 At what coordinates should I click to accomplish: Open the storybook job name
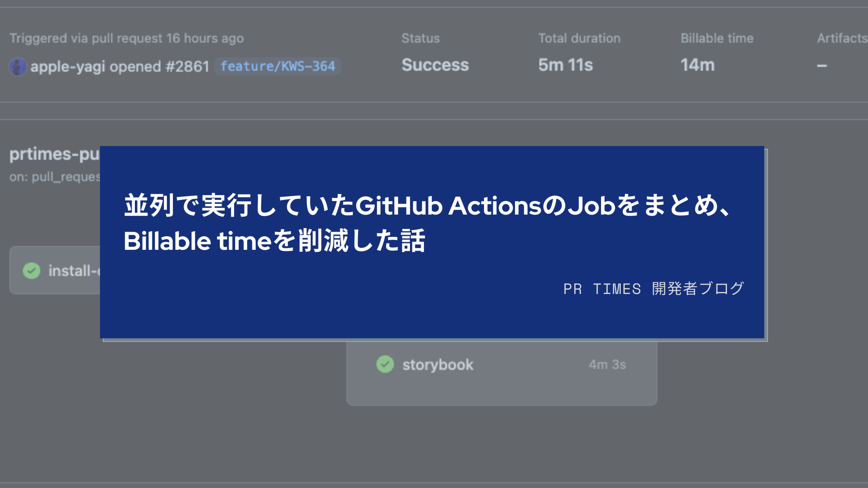(x=438, y=365)
